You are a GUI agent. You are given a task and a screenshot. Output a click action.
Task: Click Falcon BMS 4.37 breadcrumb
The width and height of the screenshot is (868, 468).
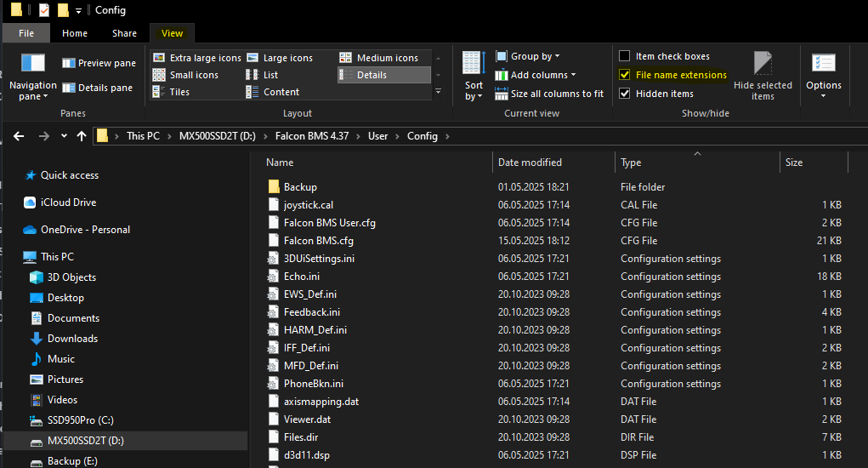click(312, 136)
